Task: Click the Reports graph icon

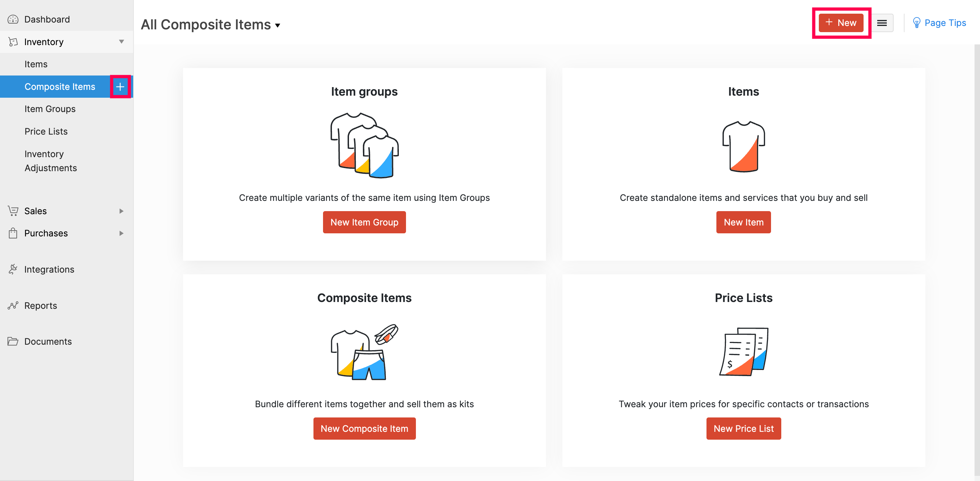Action: 13,305
